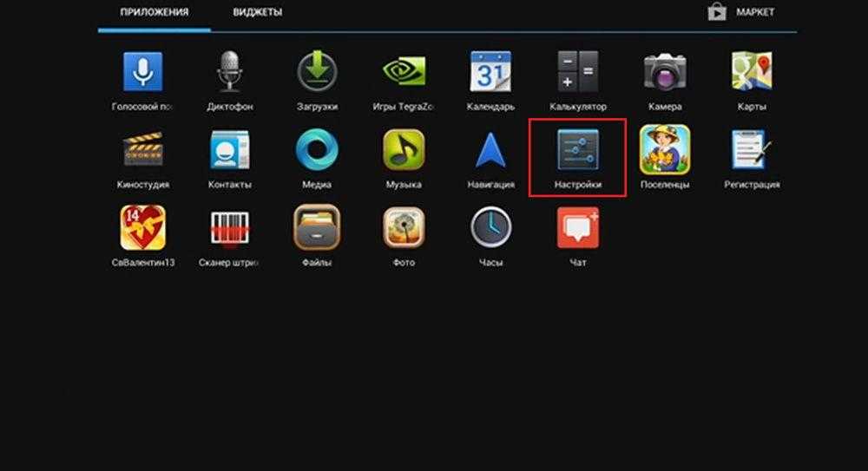
Task: Open the Настройки settings app
Action: pyautogui.click(x=577, y=150)
